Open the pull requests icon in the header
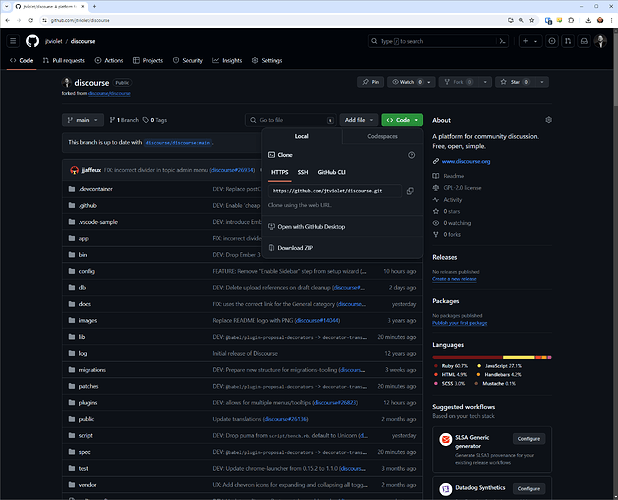This screenshot has width=618, height=500. pyautogui.click(x=568, y=41)
